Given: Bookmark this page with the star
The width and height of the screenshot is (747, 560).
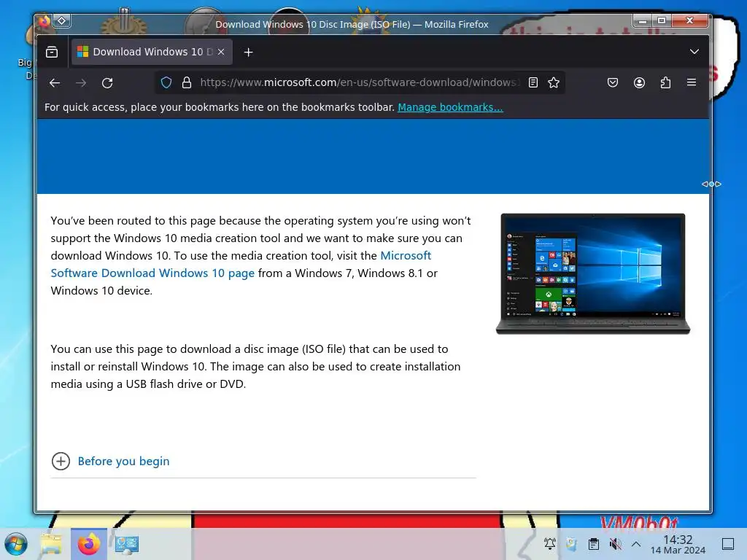Looking at the screenshot, I should coord(554,82).
